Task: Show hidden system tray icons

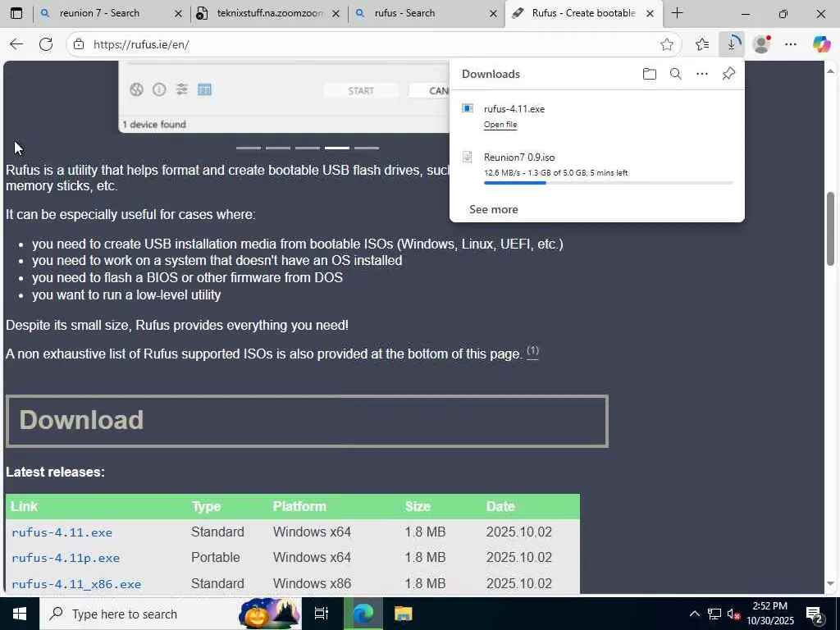Action: [694, 614]
